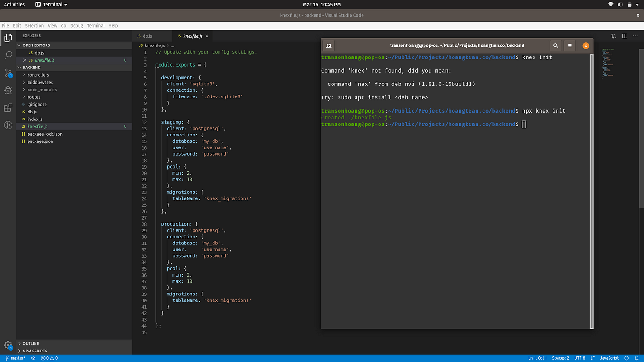Expand the controllers folder
Screen dimensions: 644x362
click(74, 75)
